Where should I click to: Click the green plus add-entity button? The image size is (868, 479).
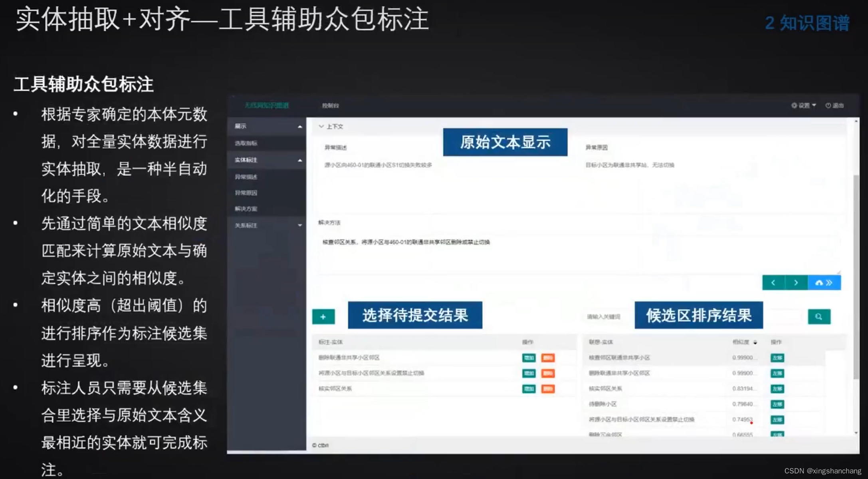tap(323, 317)
